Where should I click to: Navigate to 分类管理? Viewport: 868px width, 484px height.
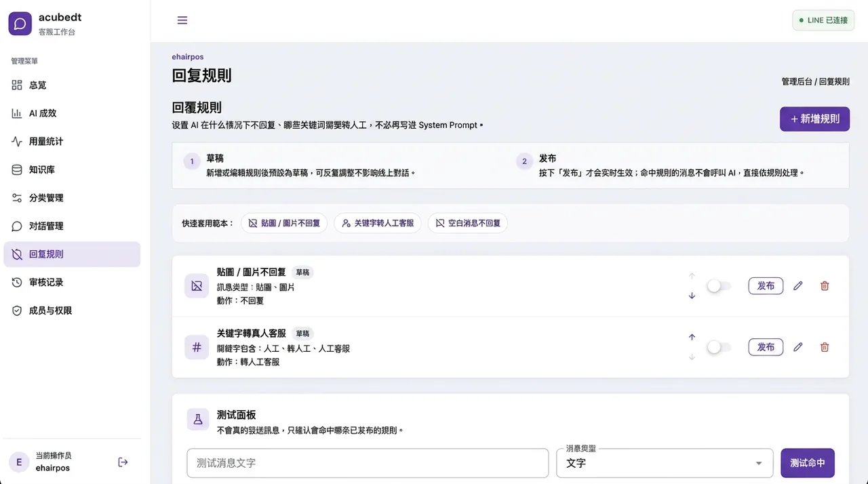[72, 198]
